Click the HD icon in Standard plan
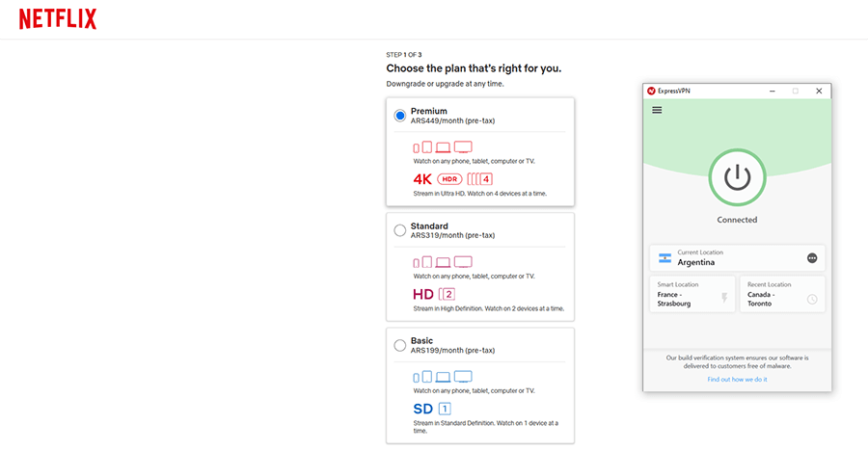 click(x=423, y=294)
